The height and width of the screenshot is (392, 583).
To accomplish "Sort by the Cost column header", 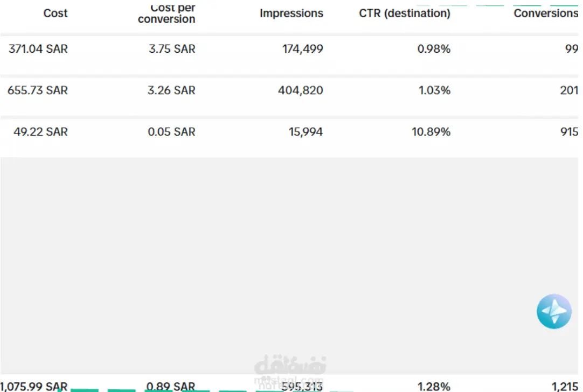I will [x=55, y=13].
